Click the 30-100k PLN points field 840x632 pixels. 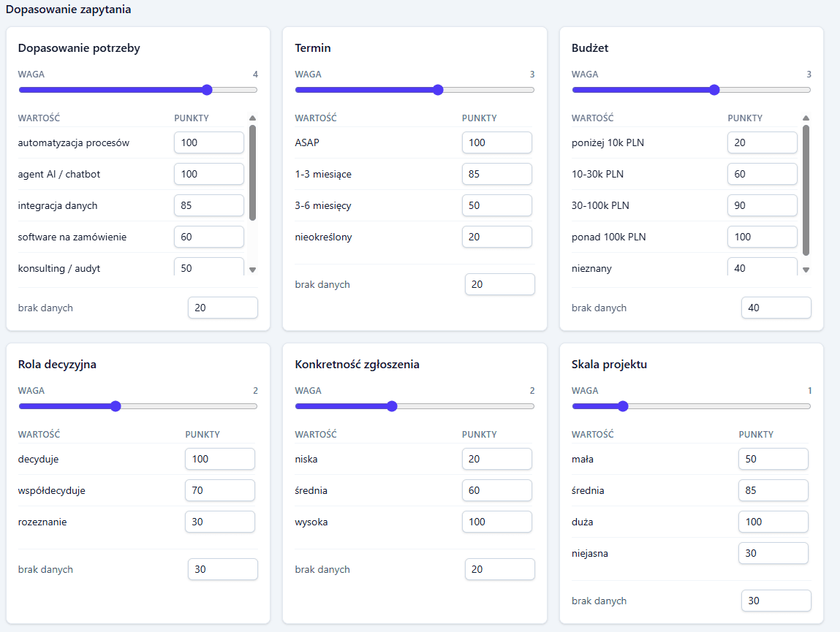pos(763,205)
